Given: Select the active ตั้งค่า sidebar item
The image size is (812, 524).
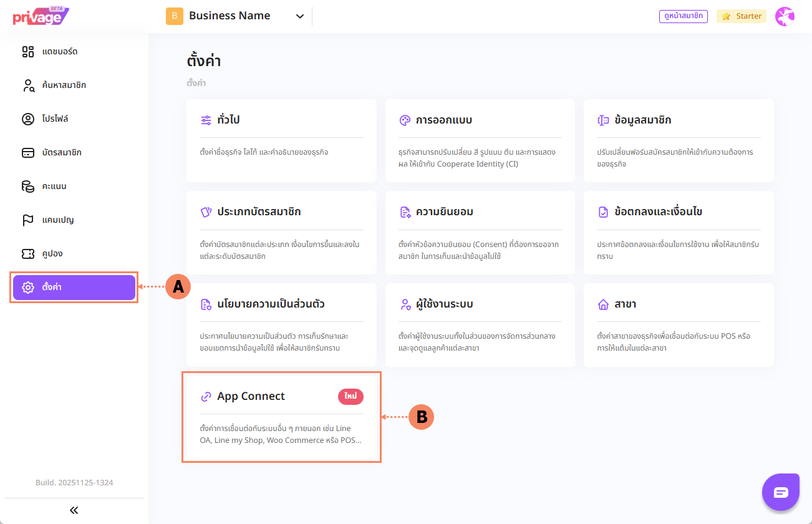Looking at the screenshot, I should (74, 288).
